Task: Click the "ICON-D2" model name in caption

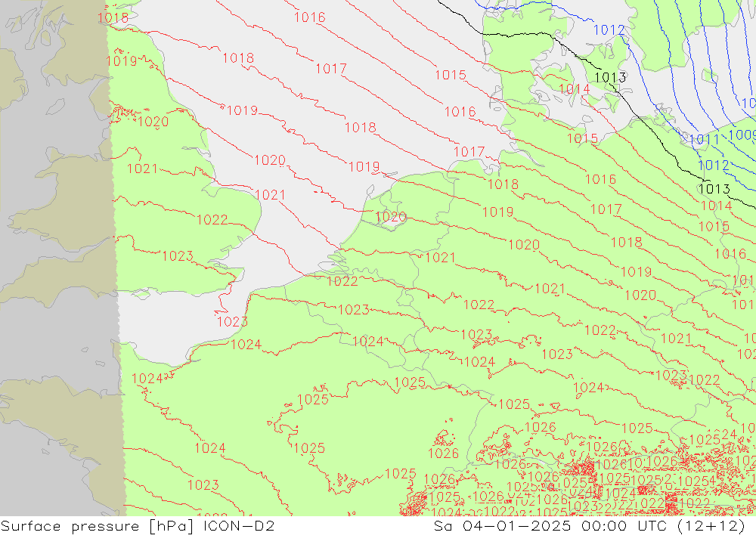Action: pyautogui.click(x=239, y=525)
